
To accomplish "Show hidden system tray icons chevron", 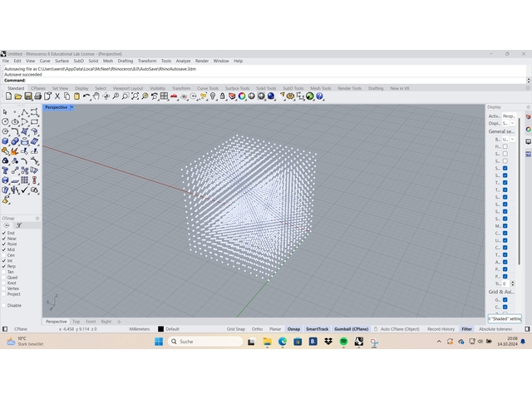I will pos(439,342).
